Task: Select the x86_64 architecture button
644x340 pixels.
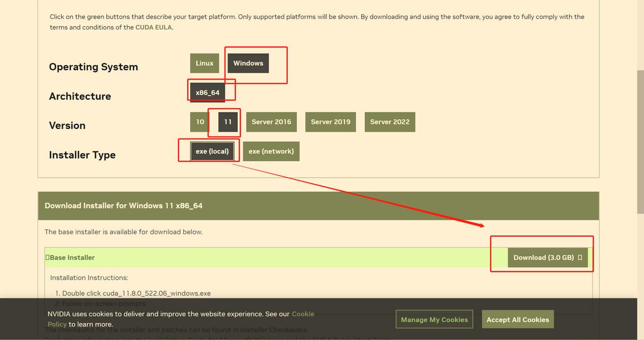Action: pyautogui.click(x=208, y=92)
